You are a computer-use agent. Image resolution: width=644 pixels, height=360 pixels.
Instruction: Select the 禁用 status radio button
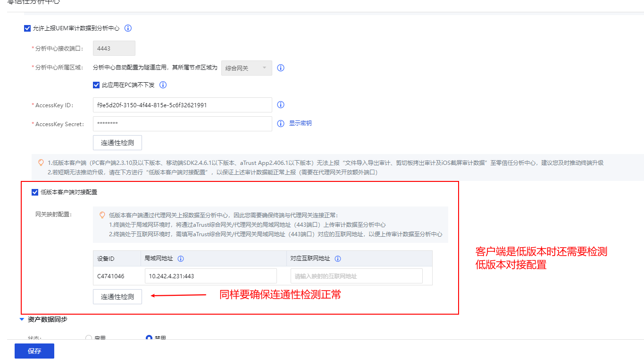point(149,338)
